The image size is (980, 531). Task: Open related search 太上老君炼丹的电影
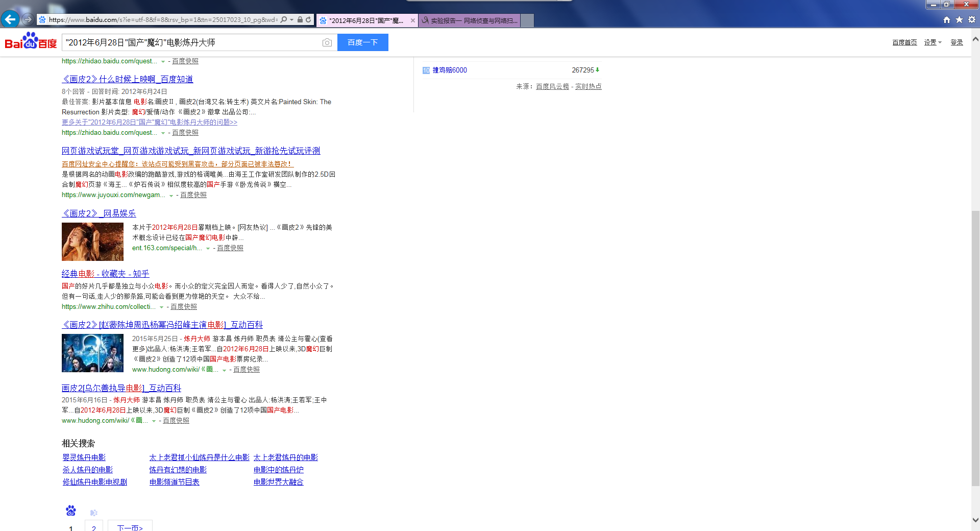286,457
